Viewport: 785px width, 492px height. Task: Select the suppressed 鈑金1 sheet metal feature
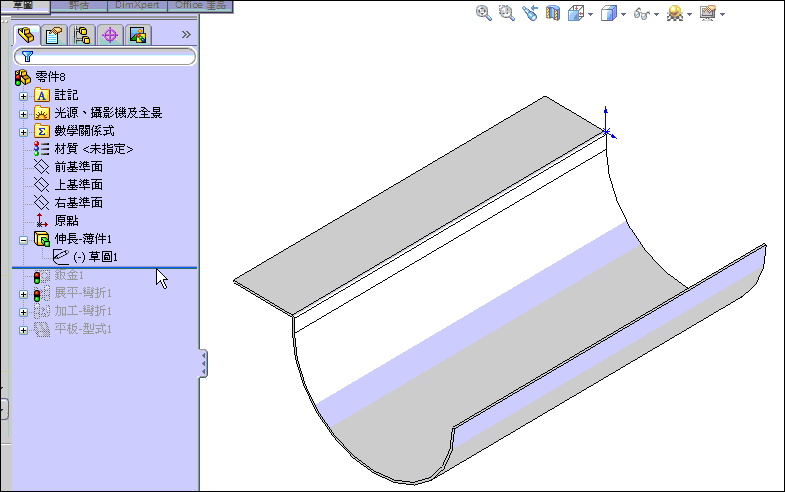coord(69,275)
